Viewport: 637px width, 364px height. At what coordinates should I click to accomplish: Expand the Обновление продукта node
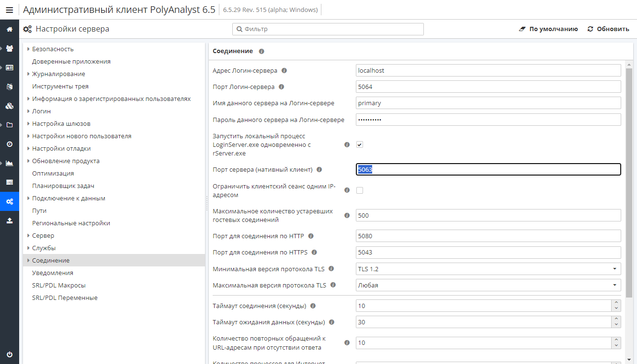coord(28,161)
